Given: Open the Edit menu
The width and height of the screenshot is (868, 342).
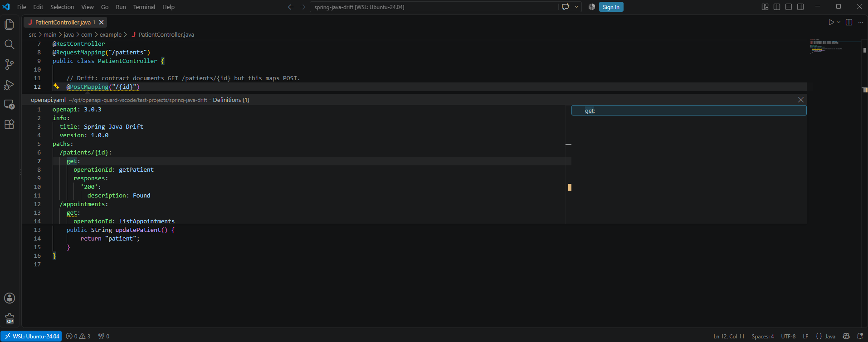Looking at the screenshot, I should coord(38,7).
